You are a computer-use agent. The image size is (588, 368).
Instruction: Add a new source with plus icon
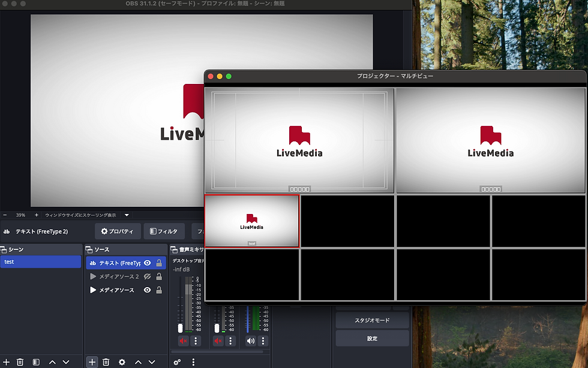click(92, 362)
